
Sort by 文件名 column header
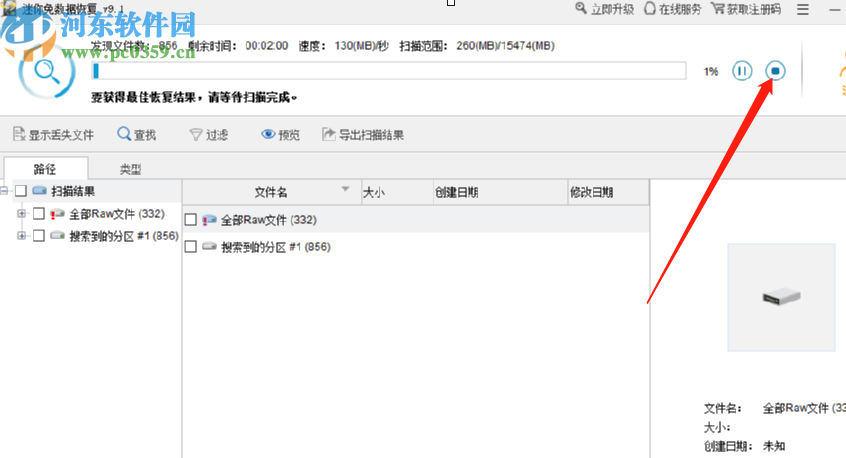pyautogui.click(x=271, y=192)
